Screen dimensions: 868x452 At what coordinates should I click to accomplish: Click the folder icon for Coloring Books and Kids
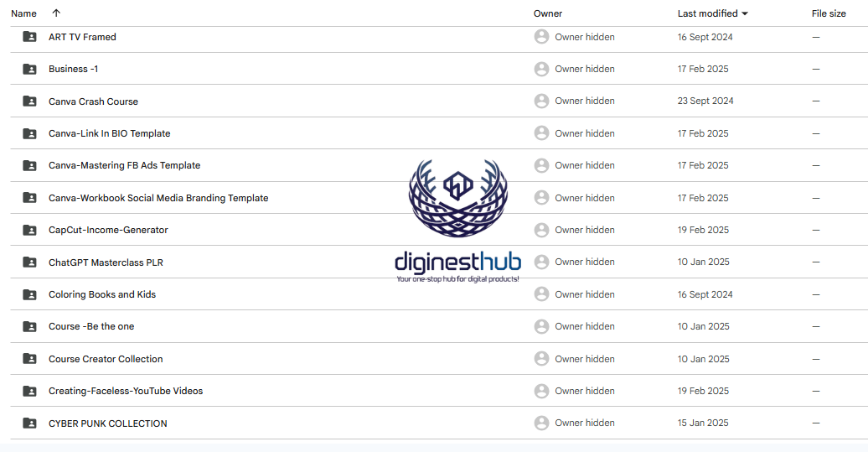pyautogui.click(x=29, y=294)
